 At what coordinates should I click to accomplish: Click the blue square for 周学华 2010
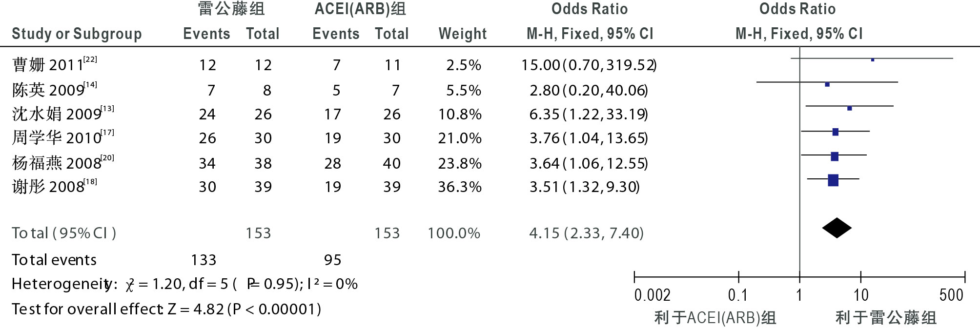tap(835, 132)
